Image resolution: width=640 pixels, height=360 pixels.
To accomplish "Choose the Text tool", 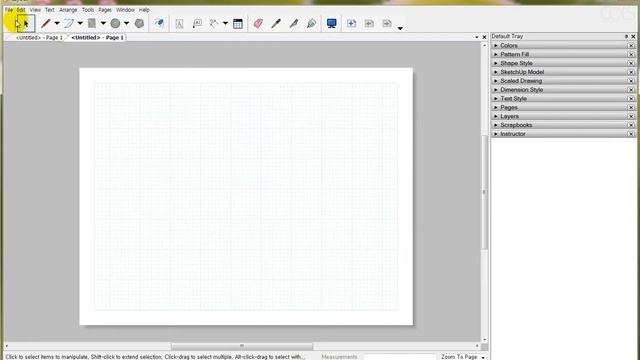I will point(179,24).
